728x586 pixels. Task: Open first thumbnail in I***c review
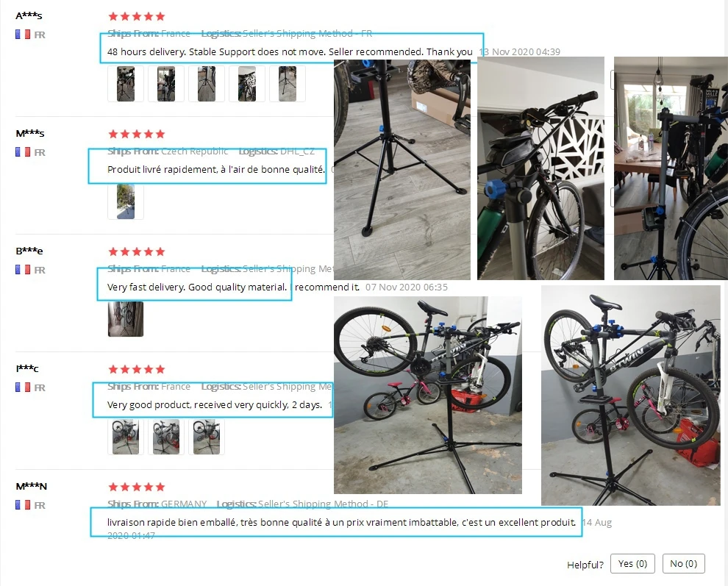tap(126, 437)
